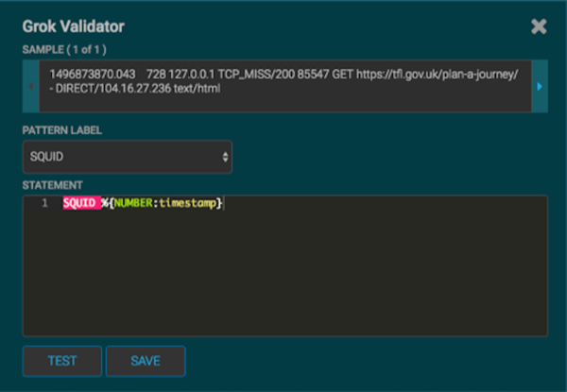
Task: Show the previous sample with left arrow
Action: (x=31, y=86)
